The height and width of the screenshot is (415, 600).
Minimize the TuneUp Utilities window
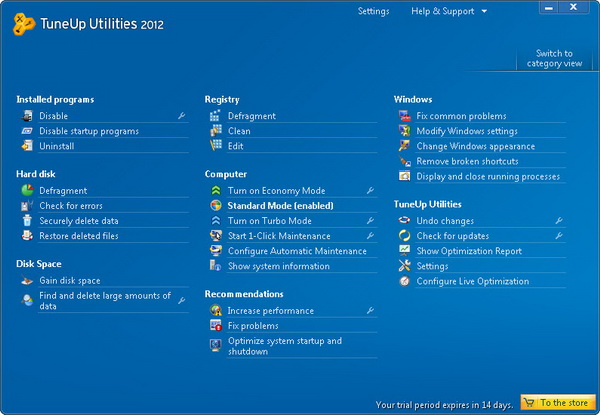[549, 8]
